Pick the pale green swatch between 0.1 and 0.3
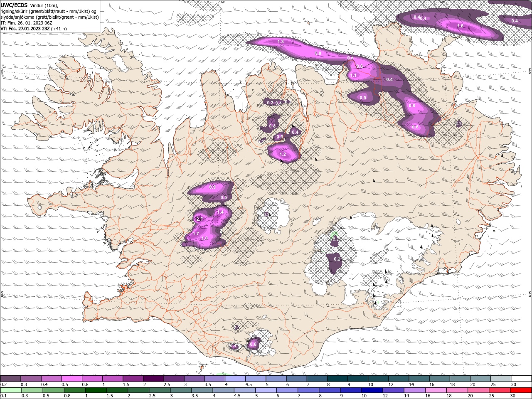 tap(11, 390)
